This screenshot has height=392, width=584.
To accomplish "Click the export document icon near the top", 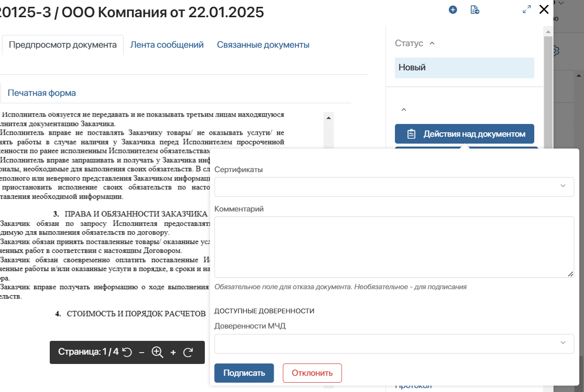I will (475, 9).
